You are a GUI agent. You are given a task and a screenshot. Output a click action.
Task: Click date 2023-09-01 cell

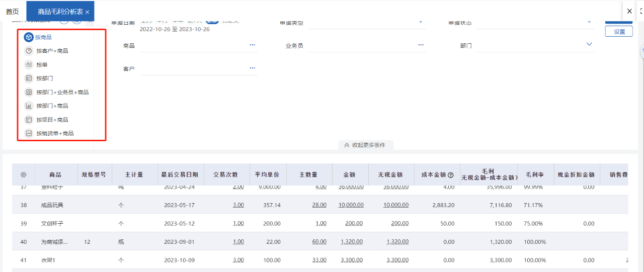click(180, 242)
